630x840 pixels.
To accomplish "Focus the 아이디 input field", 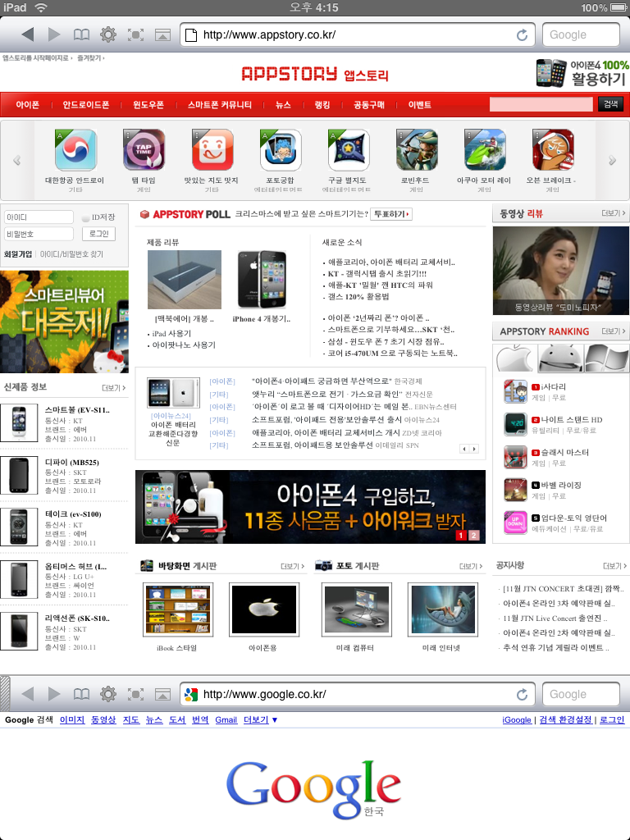I will point(39,217).
